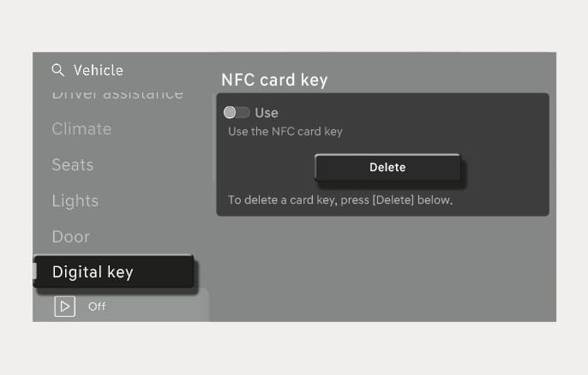
Task: Open the Seats settings menu
Action: (73, 165)
